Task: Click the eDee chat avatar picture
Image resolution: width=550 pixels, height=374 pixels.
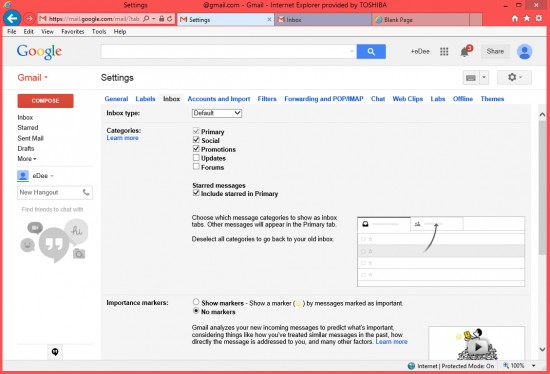Action: (x=23, y=175)
